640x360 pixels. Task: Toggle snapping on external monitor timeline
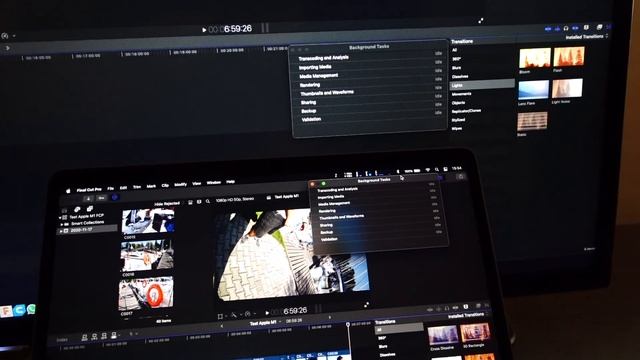click(575, 28)
